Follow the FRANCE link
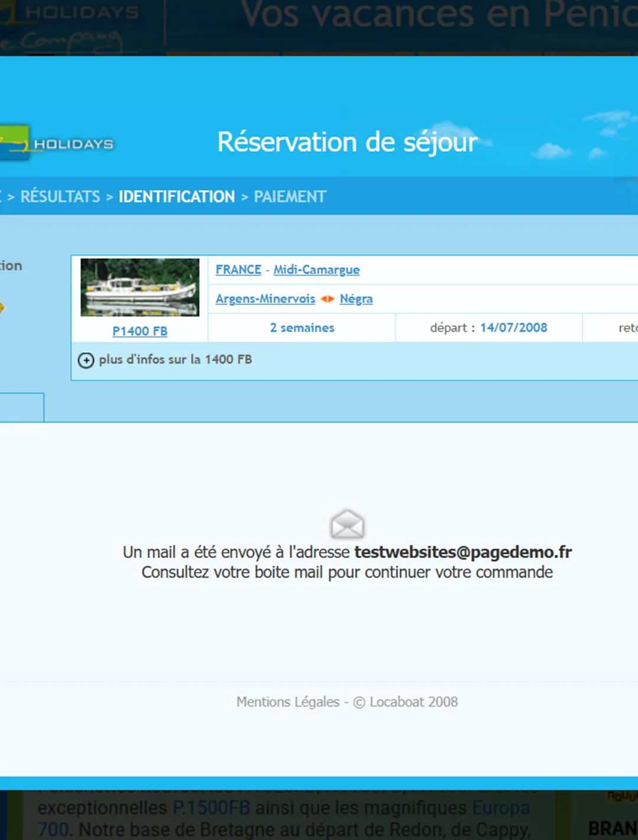Screen dimensions: 638x840 238,270
